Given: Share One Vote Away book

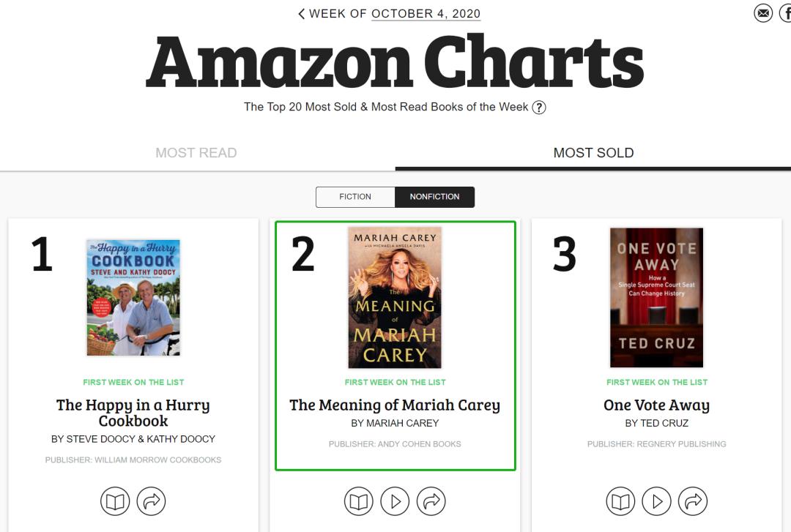Looking at the screenshot, I should pos(693,501).
